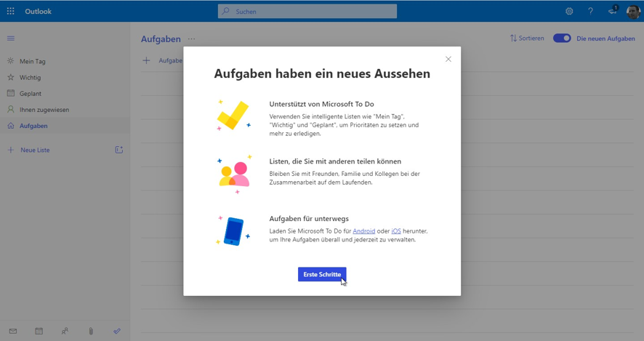This screenshot has height=341, width=644.
Task: Click the sun icon next to Mein Tag
Action: (11, 61)
